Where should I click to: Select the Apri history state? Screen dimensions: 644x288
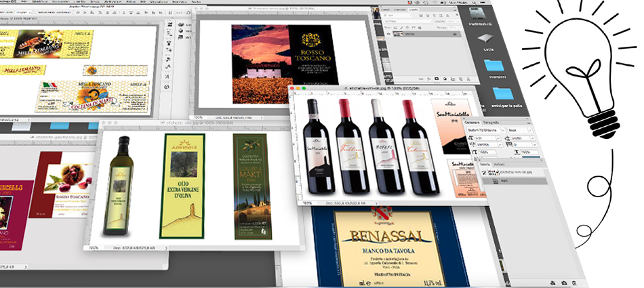point(515,181)
